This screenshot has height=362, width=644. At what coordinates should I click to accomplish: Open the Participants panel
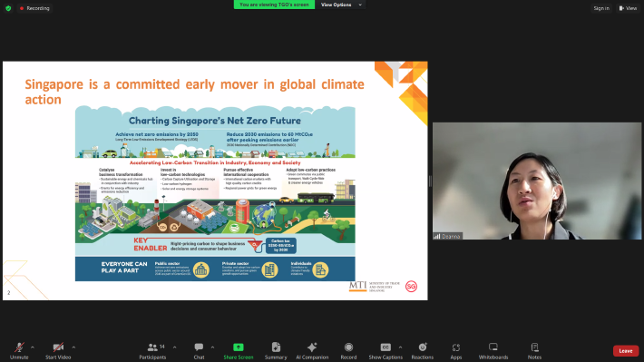tap(152, 351)
